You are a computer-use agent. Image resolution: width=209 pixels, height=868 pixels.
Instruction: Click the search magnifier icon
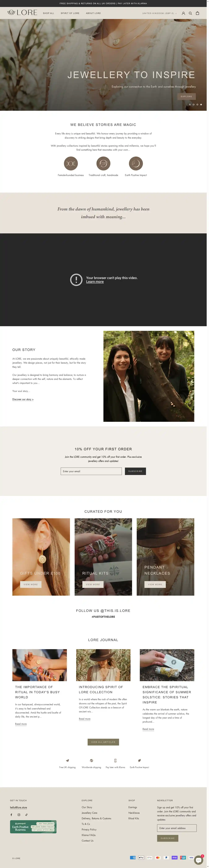(x=190, y=13)
